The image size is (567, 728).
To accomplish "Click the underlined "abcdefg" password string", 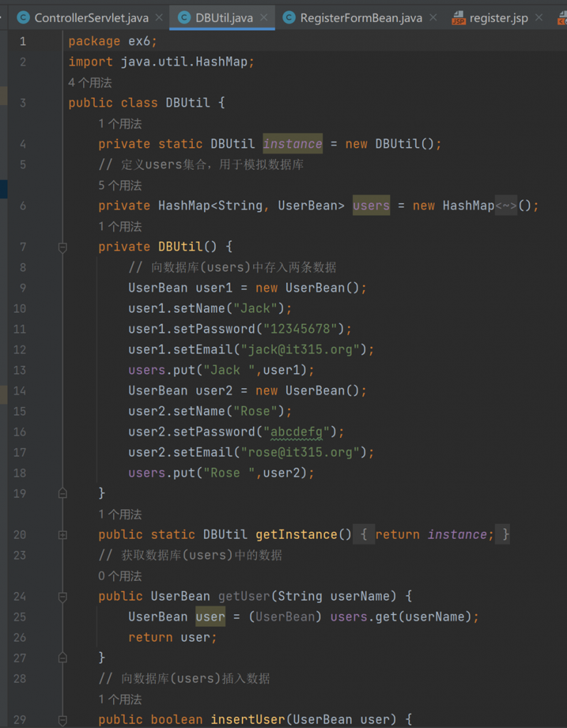I will pyautogui.click(x=296, y=432).
